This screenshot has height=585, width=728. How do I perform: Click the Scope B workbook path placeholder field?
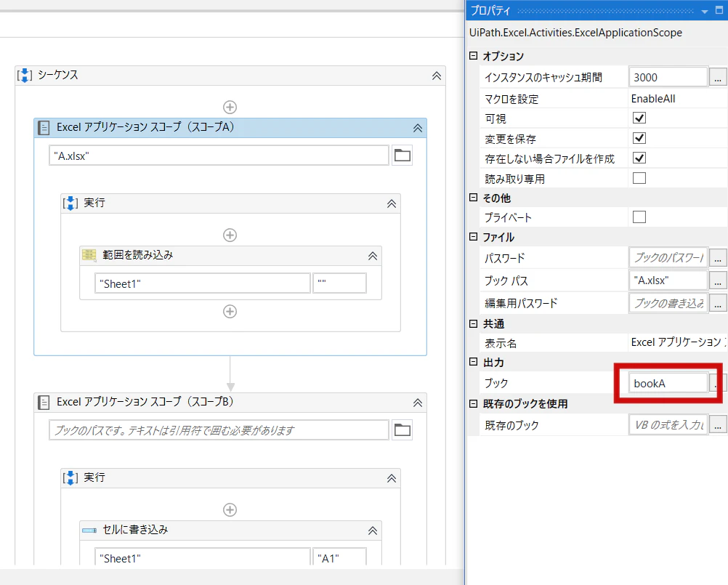pos(219,430)
